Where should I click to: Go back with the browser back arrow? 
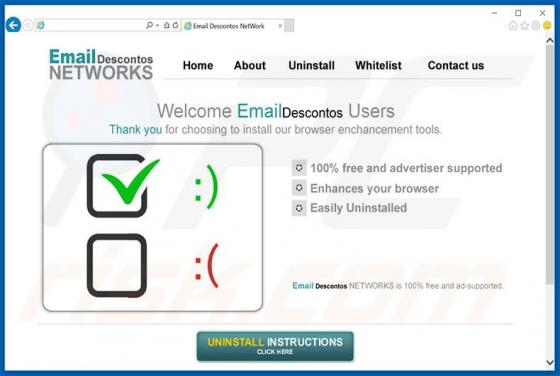(x=13, y=25)
